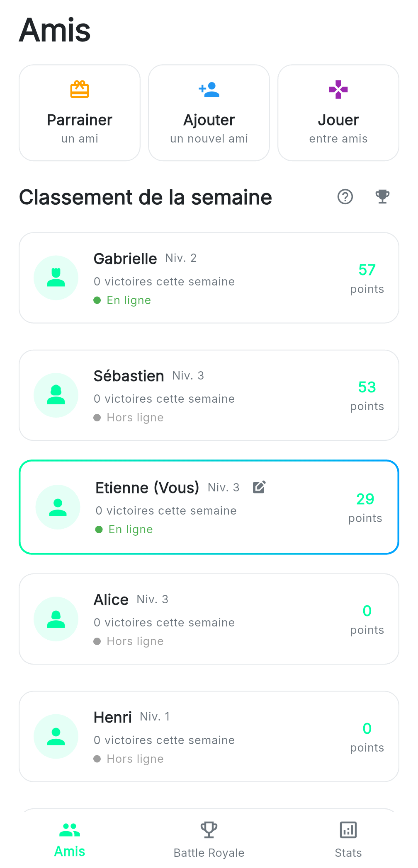
Task: Open the leaderboard help question mark
Action: [x=345, y=197]
